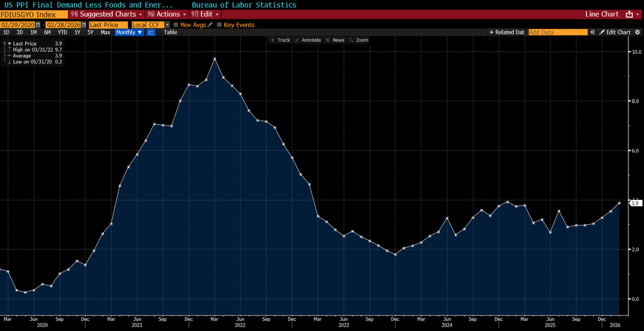Click legend collapse box icon
This screenshot has height=331, width=644.
5,42
